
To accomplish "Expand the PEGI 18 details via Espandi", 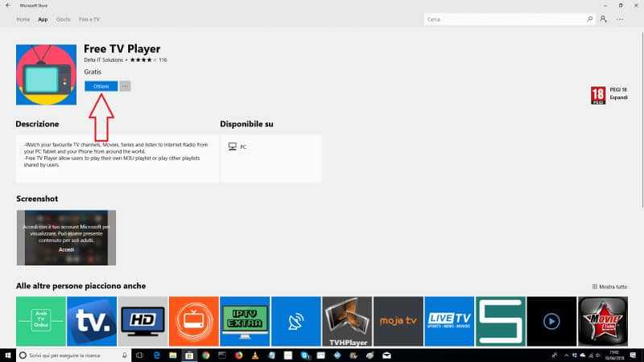I will 618,97.
